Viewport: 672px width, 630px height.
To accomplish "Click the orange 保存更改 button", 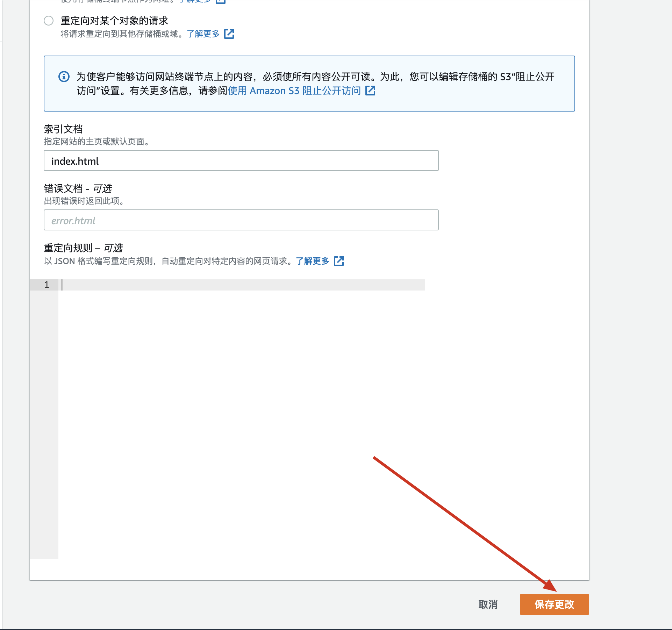I will click(554, 604).
